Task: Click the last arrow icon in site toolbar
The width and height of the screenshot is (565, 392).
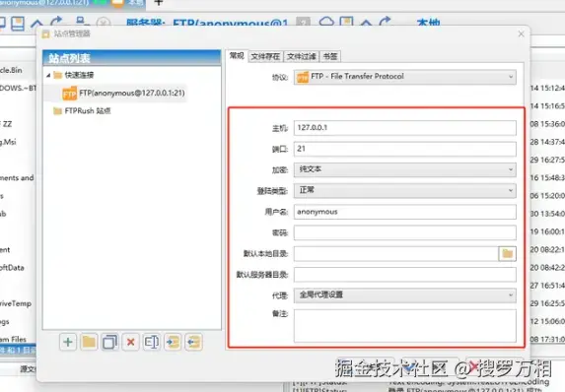Action: tap(194, 342)
